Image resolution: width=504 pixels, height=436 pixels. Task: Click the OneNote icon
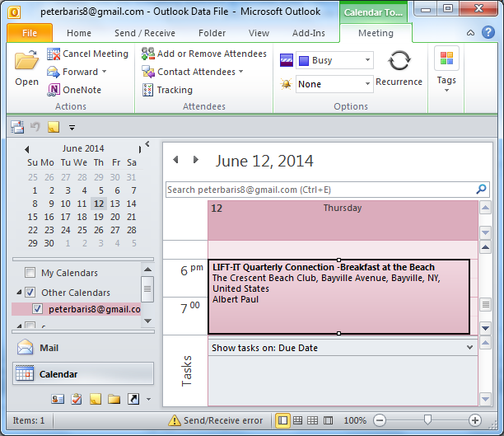point(54,90)
